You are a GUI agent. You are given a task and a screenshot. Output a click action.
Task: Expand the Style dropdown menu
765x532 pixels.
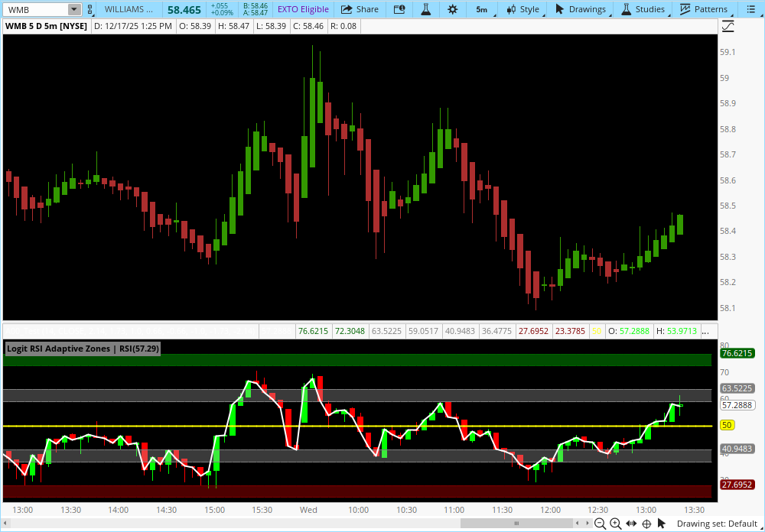tap(523, 9)
